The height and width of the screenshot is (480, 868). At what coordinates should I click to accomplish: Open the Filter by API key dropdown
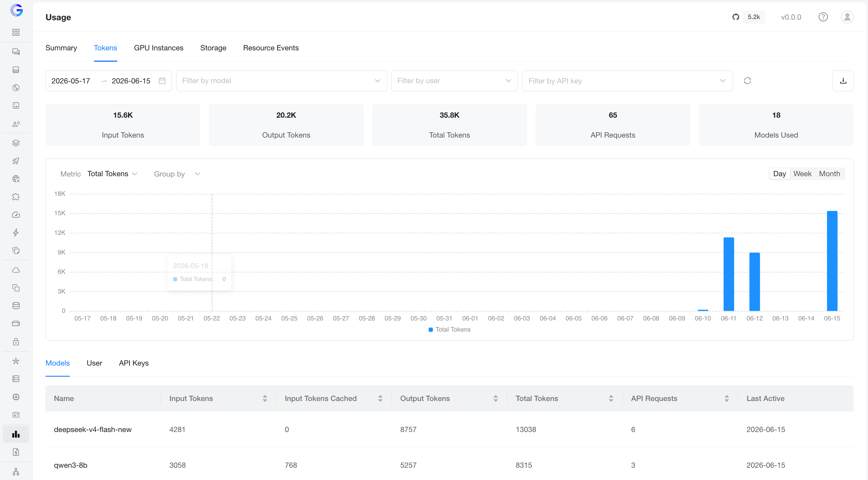(x=627, y=81)
